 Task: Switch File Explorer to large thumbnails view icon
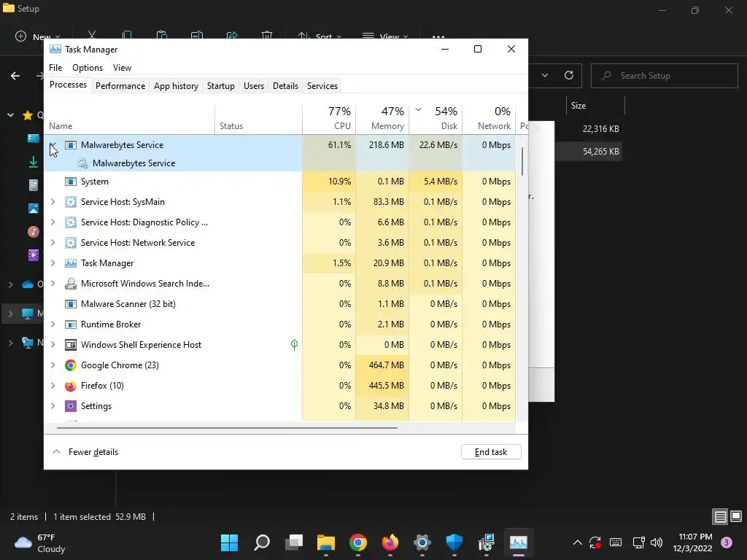736,517
